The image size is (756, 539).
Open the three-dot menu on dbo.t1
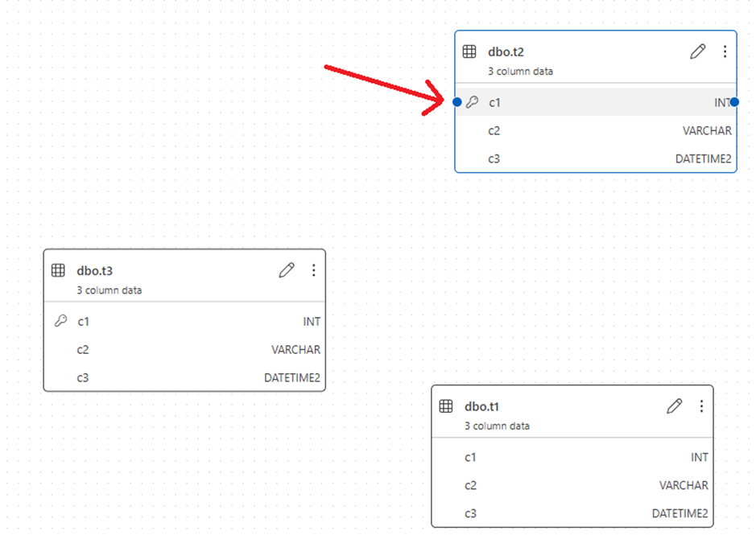click(701, 406)
